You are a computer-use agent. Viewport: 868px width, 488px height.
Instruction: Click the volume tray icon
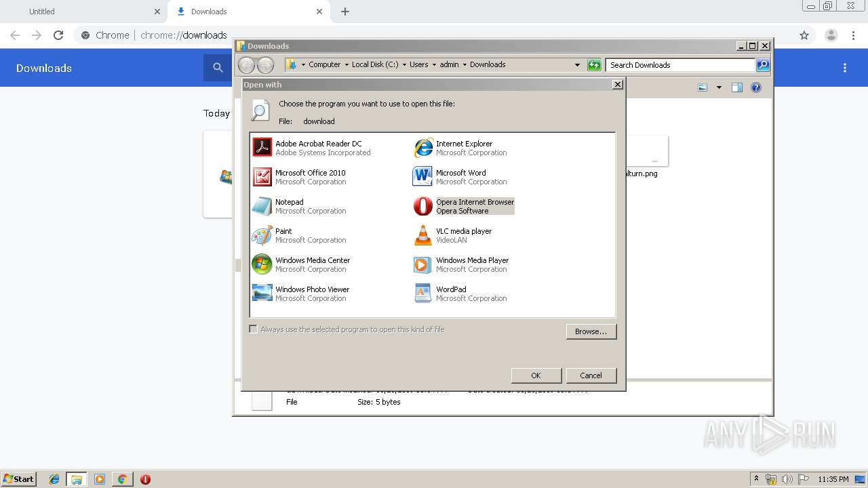[787, 479]
